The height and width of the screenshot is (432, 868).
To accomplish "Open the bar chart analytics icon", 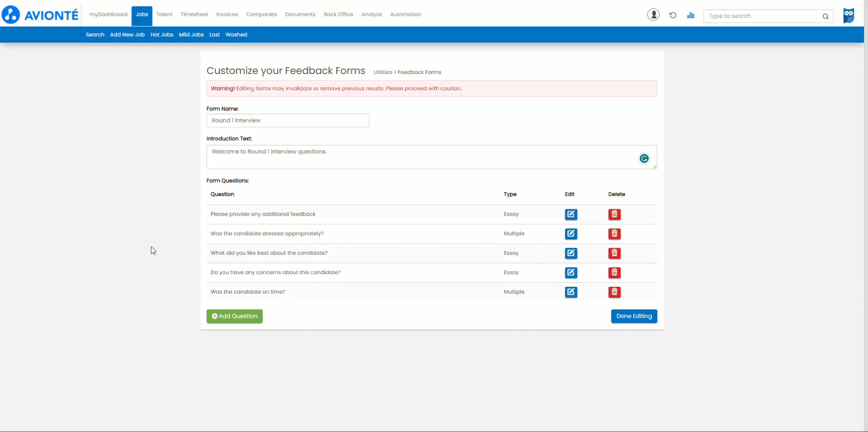I will click(690, 15).
